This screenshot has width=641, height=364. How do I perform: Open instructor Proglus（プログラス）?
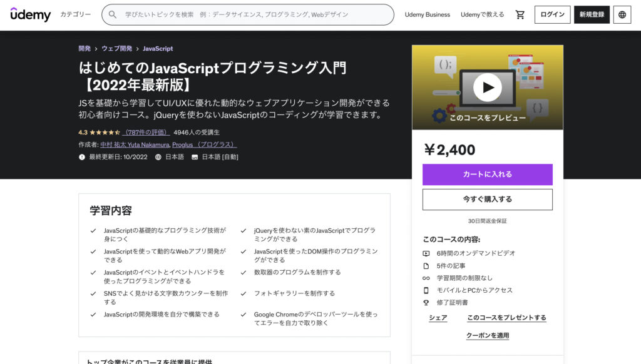click(x=205, y=144)
